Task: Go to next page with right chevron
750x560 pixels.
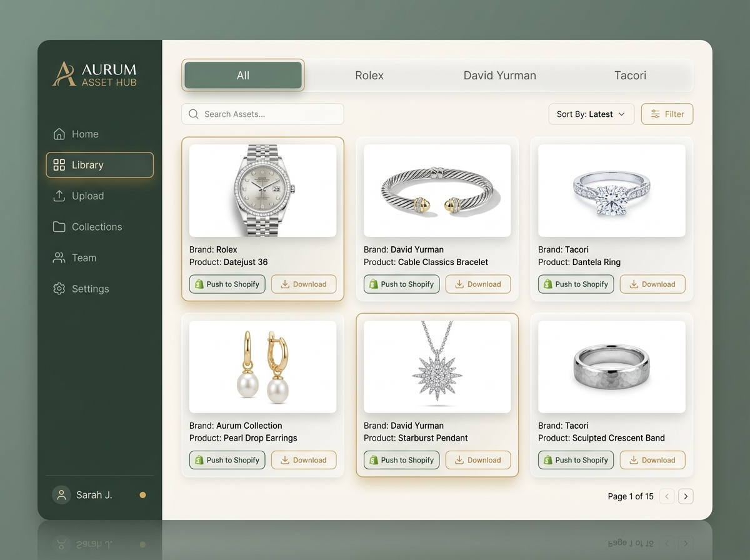Action: 686,496
